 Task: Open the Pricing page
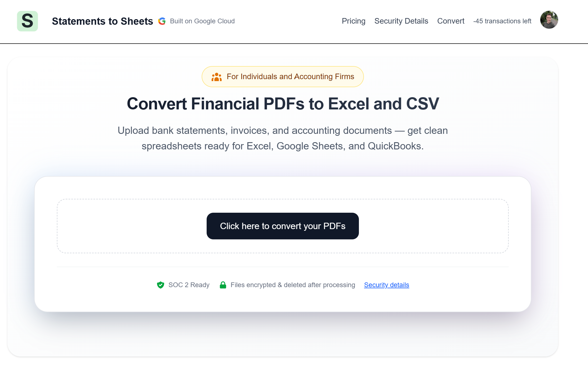pyautogui.click(x=353, y=21)
